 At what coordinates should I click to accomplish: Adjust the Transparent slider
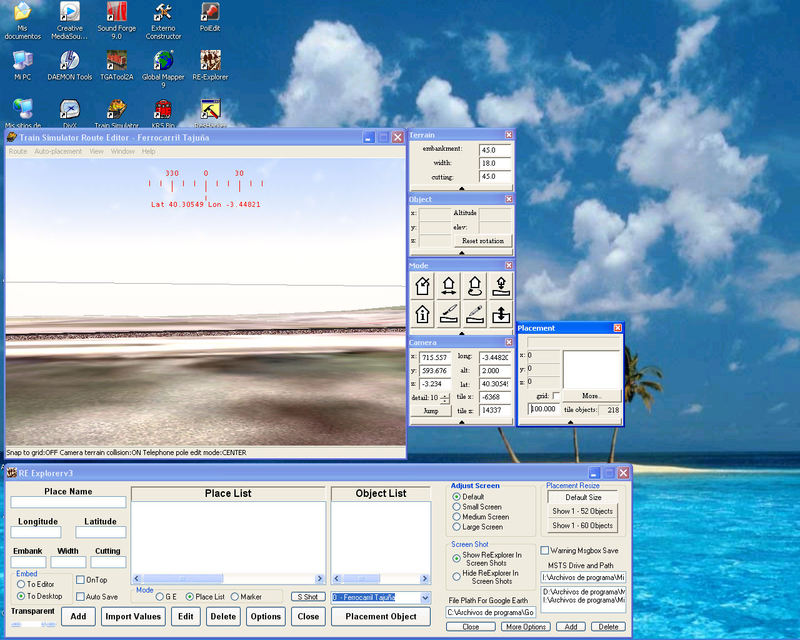tap(33, 624)
